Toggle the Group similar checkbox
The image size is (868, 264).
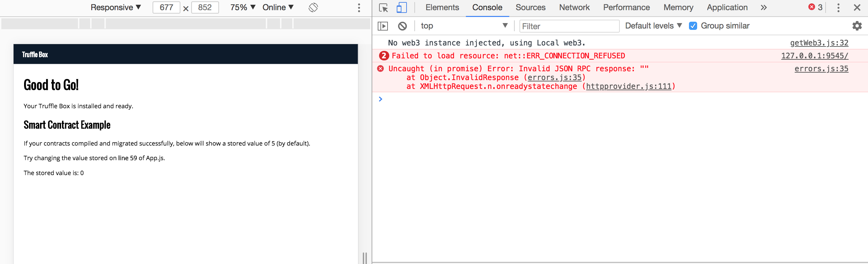693,26
